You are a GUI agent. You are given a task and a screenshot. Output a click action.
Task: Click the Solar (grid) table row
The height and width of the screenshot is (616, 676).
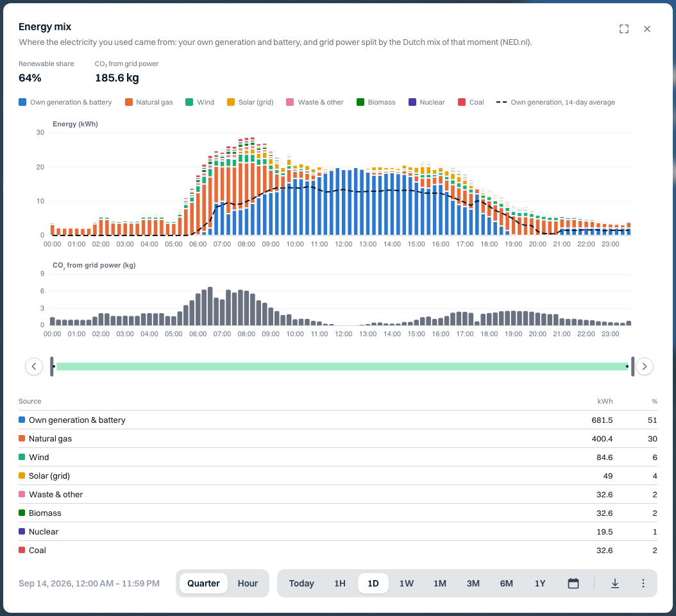pyautogui.click(x=338, y=476)
